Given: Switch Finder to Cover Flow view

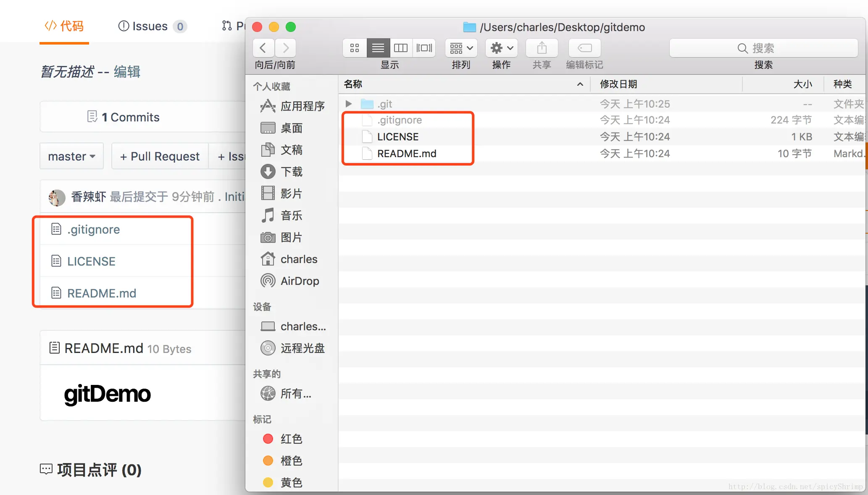Looking at the screenshot, I should click(x=424, y=48).
